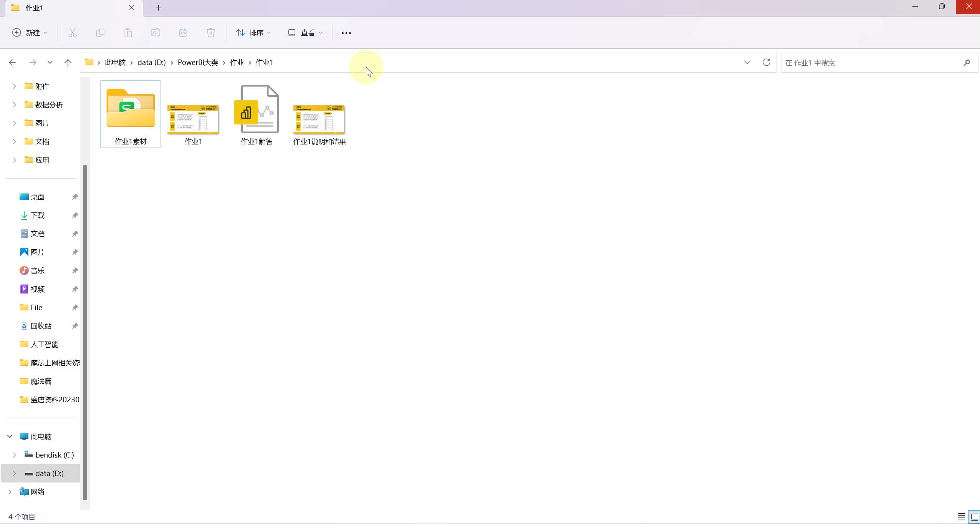Screen dimensions: 980x524
Task: Add a new tab with plus button
Action: point(158,8)
